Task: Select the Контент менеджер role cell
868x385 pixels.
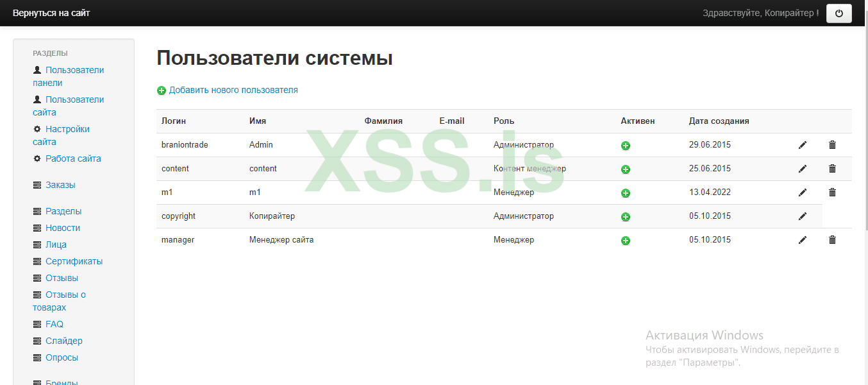Action: tap(530, 169)
